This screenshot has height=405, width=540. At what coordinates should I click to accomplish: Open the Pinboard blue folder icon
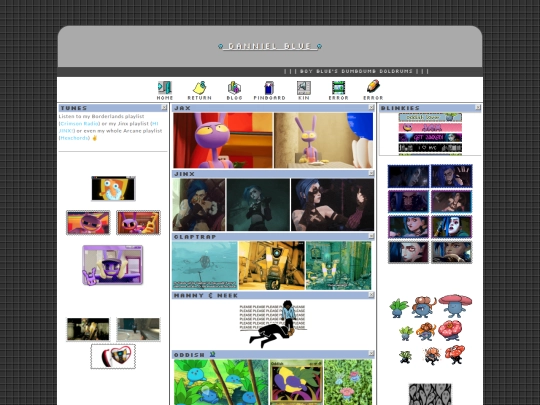click(x=269, y=87)
